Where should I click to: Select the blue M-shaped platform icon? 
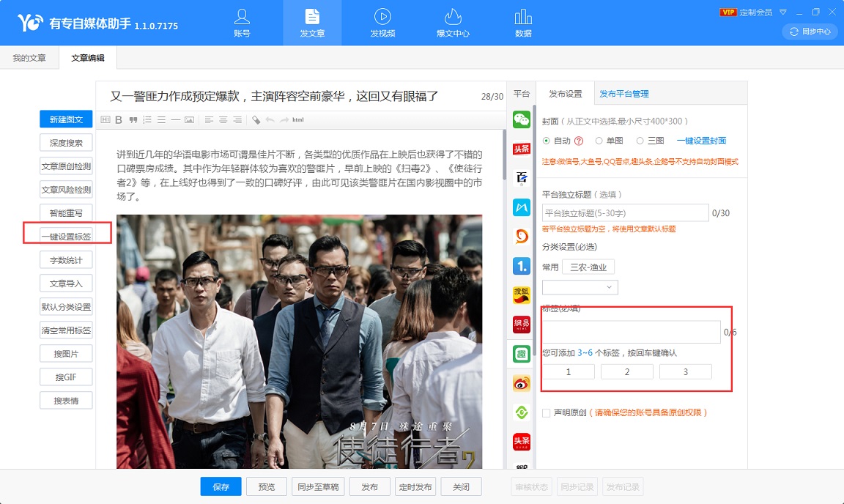(522, 207)
